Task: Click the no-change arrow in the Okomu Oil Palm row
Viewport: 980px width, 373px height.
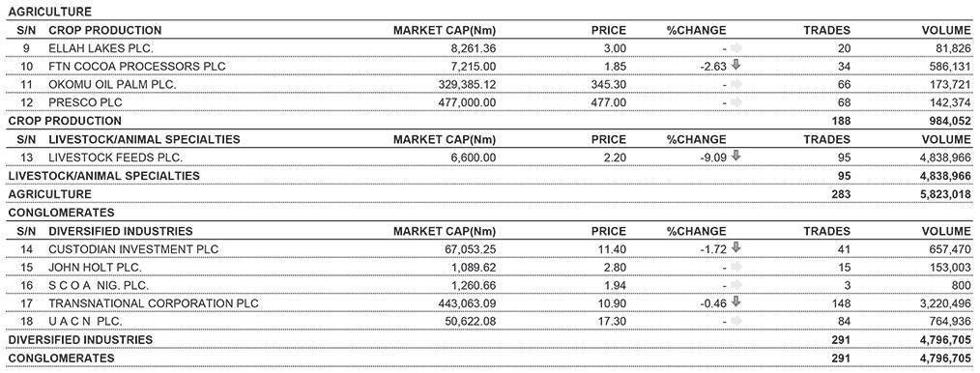Action: click(x=735, y=84)
